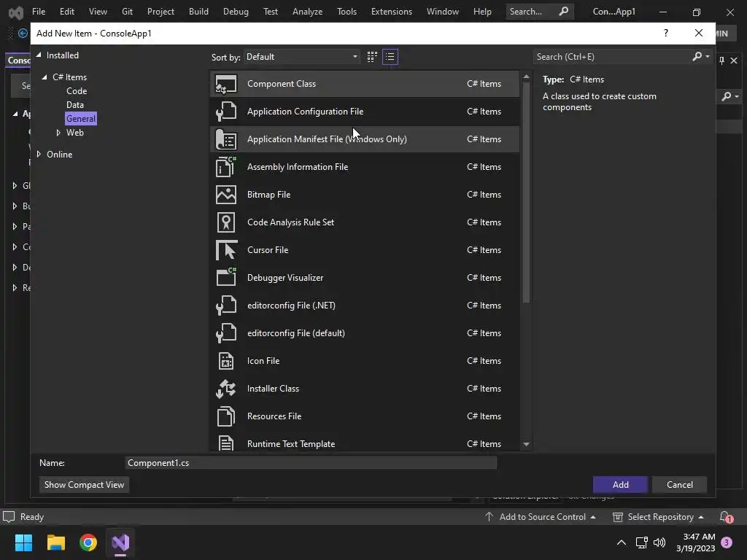
Task: Click the Cancel button
Action: tap(680, 485)
